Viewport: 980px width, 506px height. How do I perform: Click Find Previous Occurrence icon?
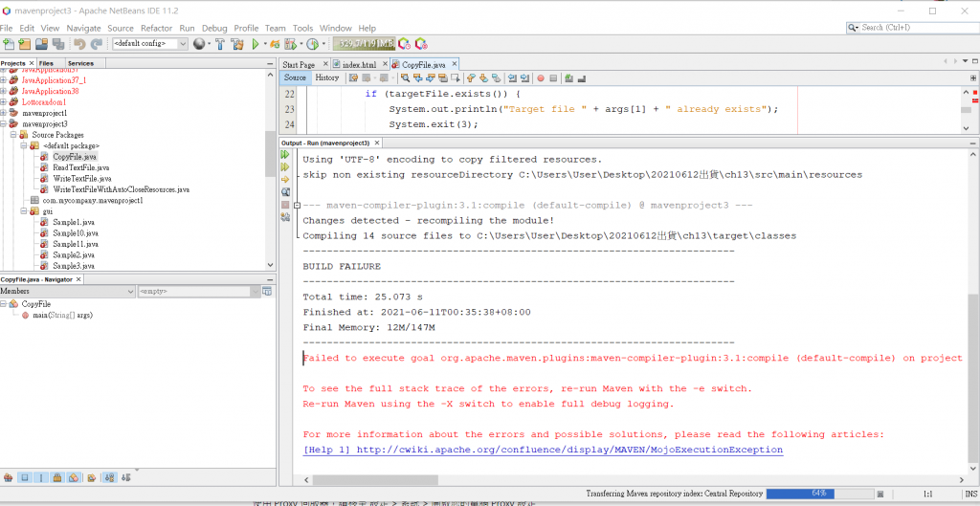(x=417, y=78)
